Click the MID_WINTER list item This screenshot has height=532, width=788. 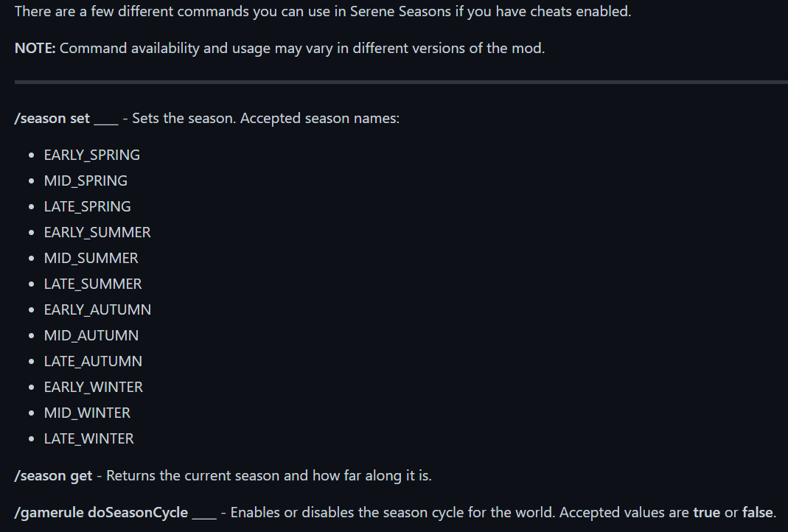click(87, 413)
